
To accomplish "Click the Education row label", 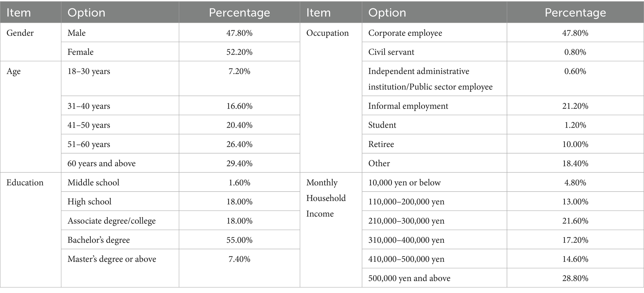I will click(x=25, y=183).
